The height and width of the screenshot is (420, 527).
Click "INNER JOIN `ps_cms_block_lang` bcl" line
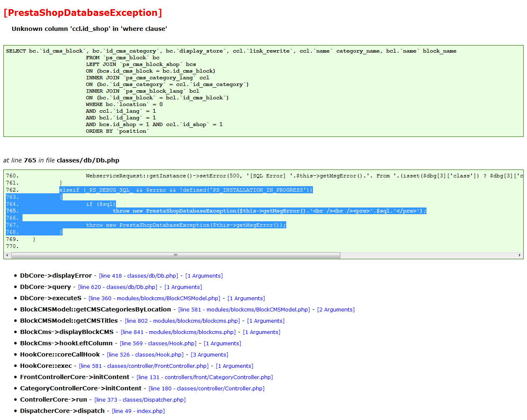[x=143, y=91]
